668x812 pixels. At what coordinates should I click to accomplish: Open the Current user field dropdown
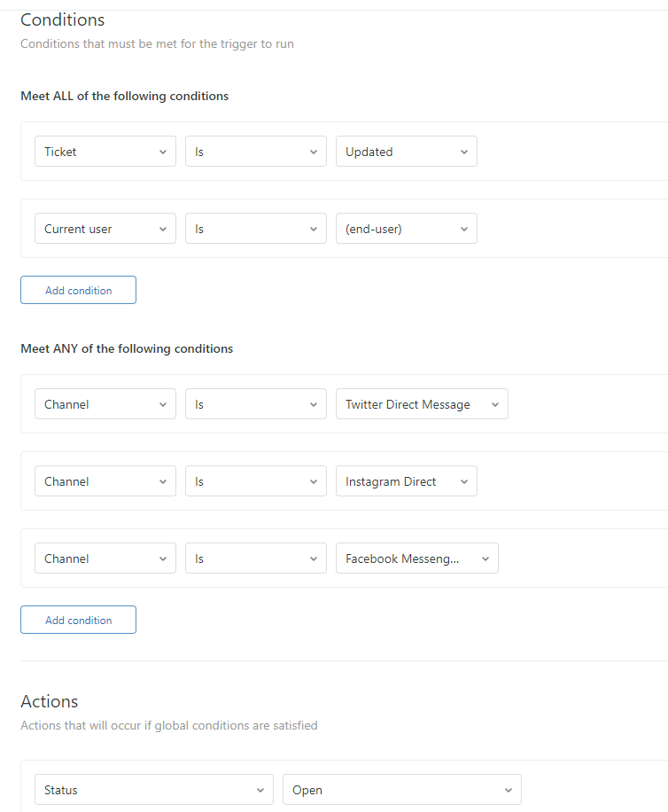coord(105,229)
